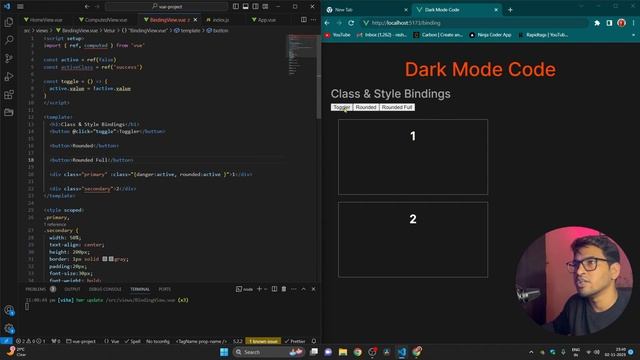Toggle Prettier in the status bar

click(295, 341)
